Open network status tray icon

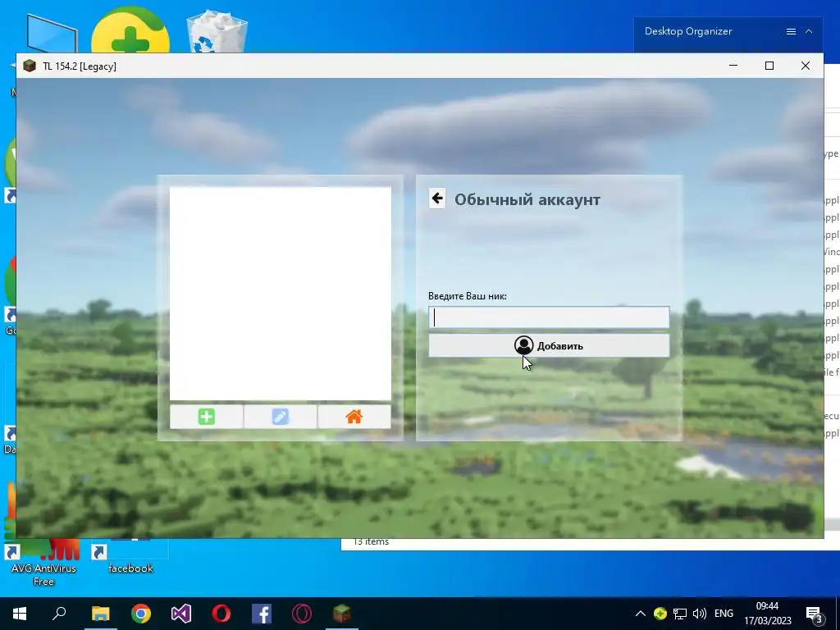click(680, 614)
